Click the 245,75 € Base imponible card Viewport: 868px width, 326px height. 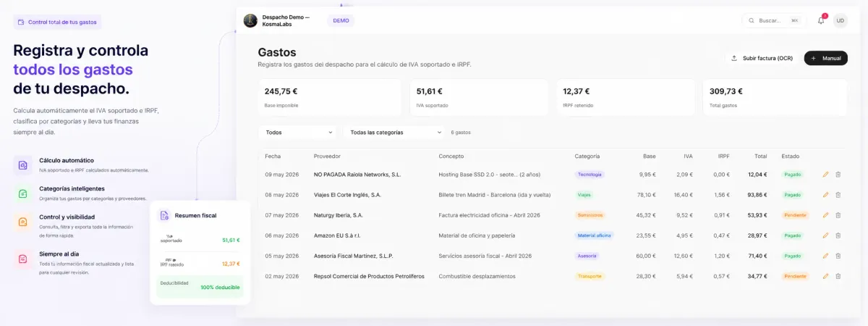pos(329,97)
